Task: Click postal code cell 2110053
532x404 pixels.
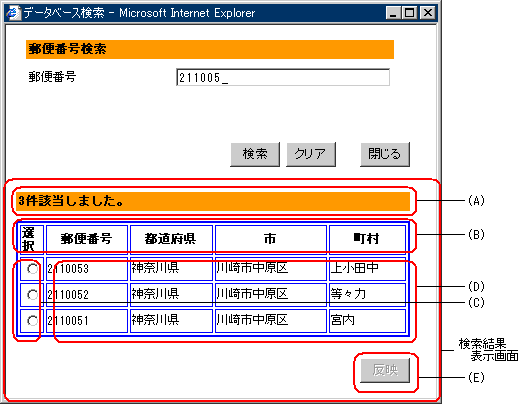Action: pyautogui.click(x=87, y=269)
